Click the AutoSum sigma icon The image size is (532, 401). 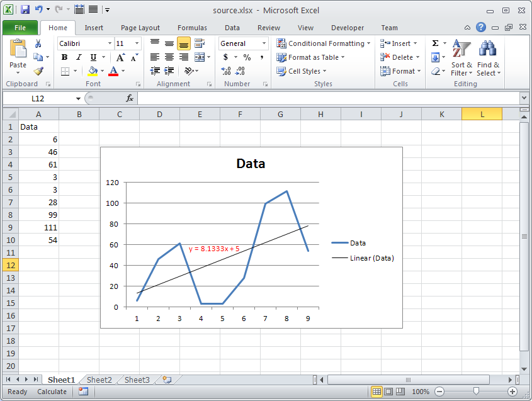pyautogui.click(x=435, y=43)
